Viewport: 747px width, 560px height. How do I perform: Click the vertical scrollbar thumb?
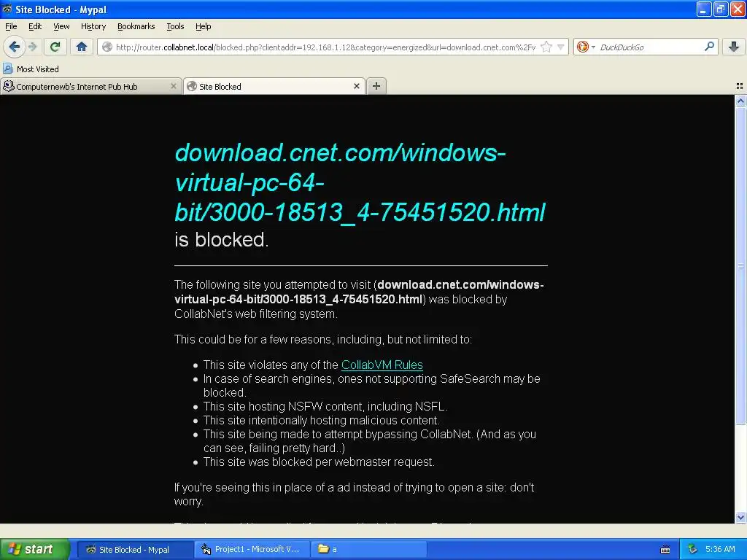pos(740,265)
